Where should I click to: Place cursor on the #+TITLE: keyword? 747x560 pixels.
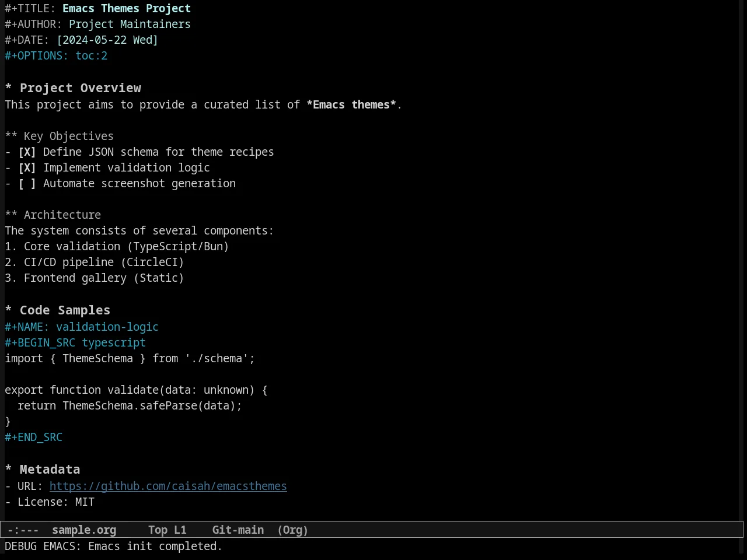[x=30, y=9]
